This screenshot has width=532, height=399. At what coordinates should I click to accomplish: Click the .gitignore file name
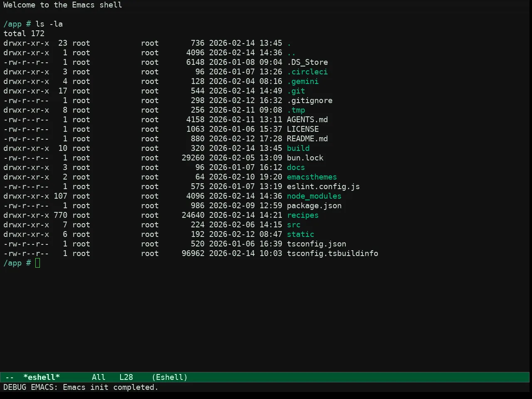(310, 101)
